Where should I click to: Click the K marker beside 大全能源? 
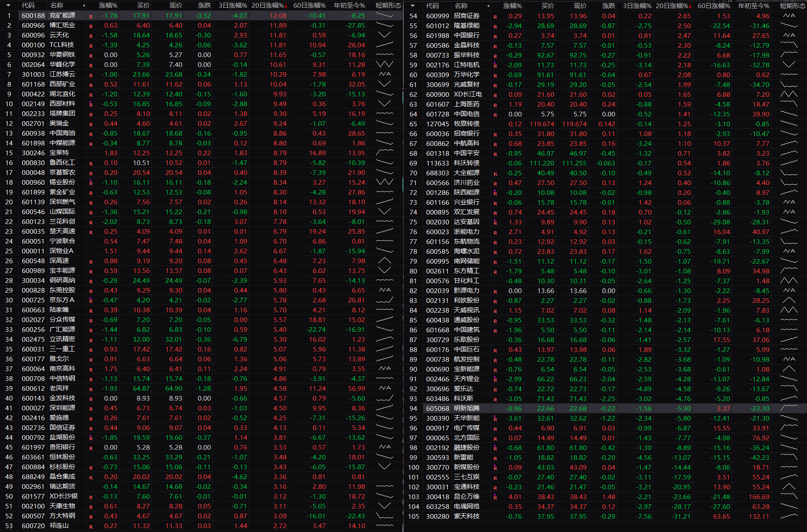(x=495, y=174)
